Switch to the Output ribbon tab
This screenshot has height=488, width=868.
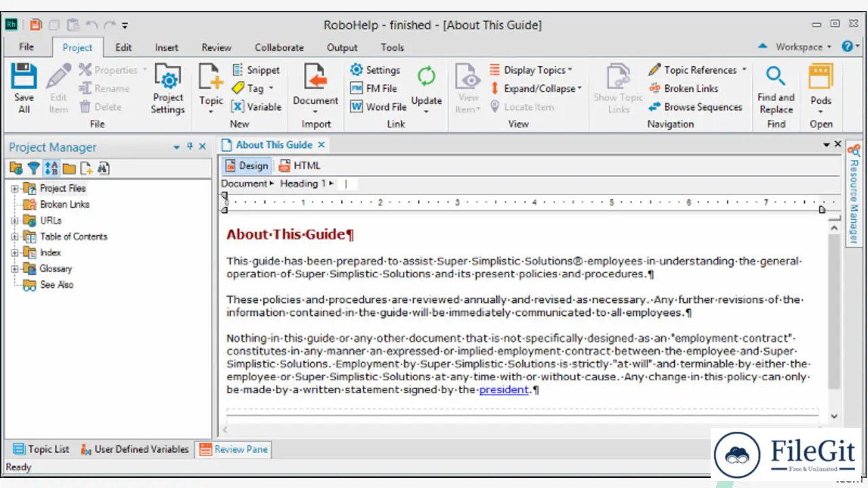tap(342, 47)
